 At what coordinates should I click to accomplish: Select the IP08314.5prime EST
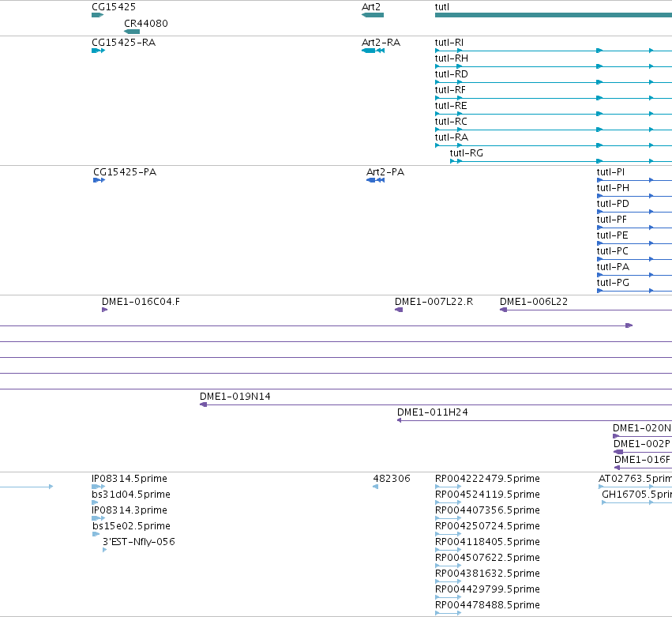pyautogui.click(x=98, y=487)
